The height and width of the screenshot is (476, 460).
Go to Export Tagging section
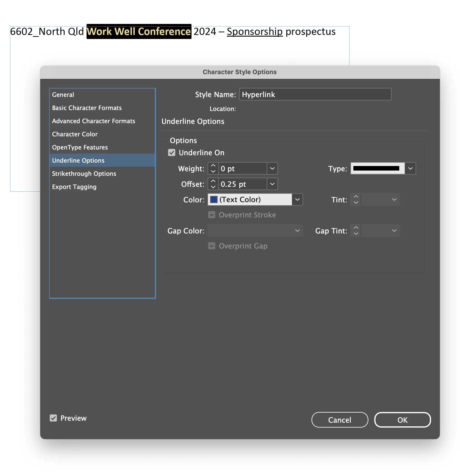(74, 187)
